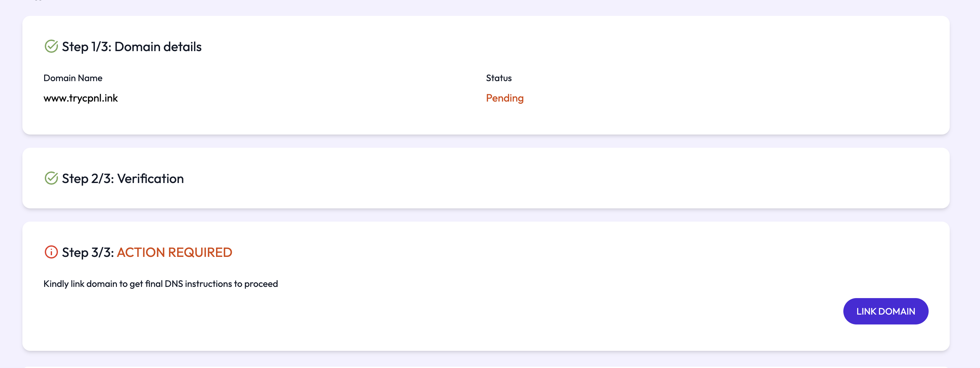Viewport: 980px width, 368px height.
Task: Expand the Step 3/3 heading text
Action: 88,252
